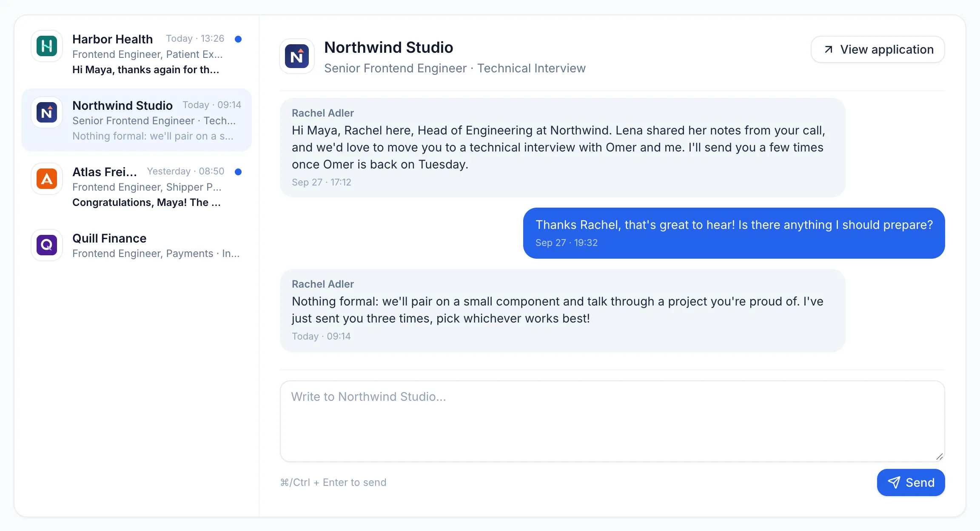Image resolution: width=980 pixels, height=531 pixels.
Task: Click Atlas Freight unread blue dot
Action: coord(238,171)
